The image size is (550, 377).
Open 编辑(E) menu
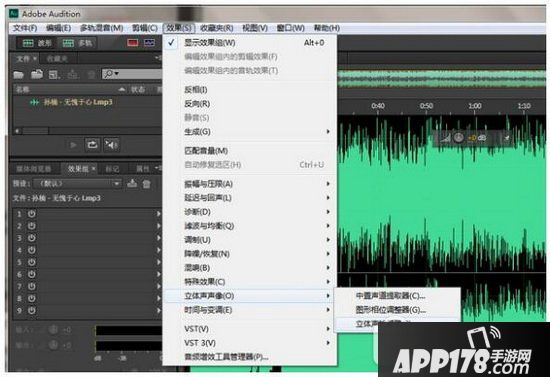tap(59, 28)
